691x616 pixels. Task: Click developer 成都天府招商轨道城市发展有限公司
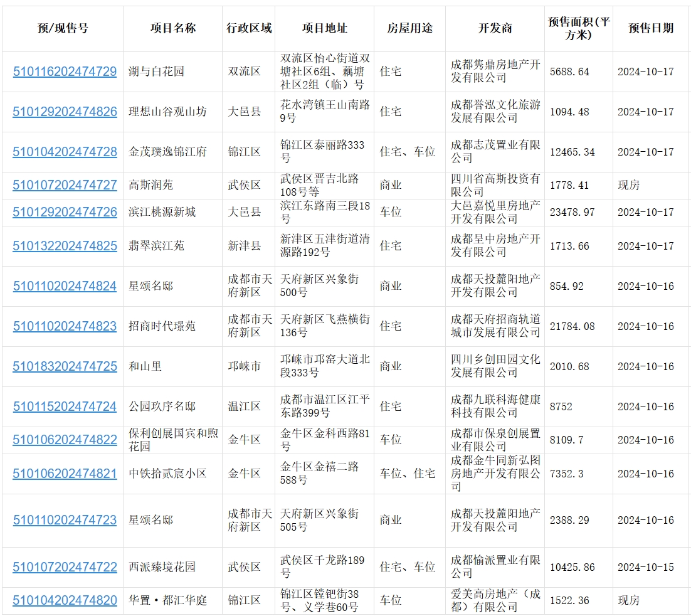point(495,326)
